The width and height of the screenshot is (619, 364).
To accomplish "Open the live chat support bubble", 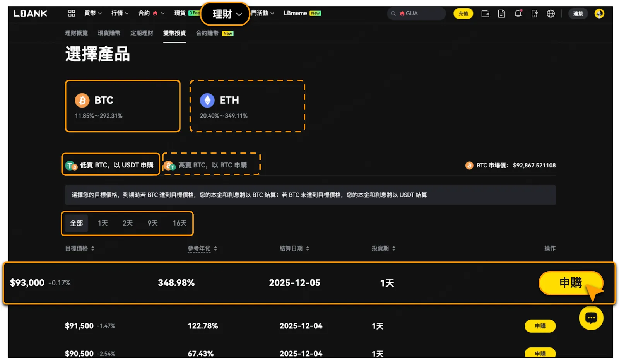I will point(591,318).
